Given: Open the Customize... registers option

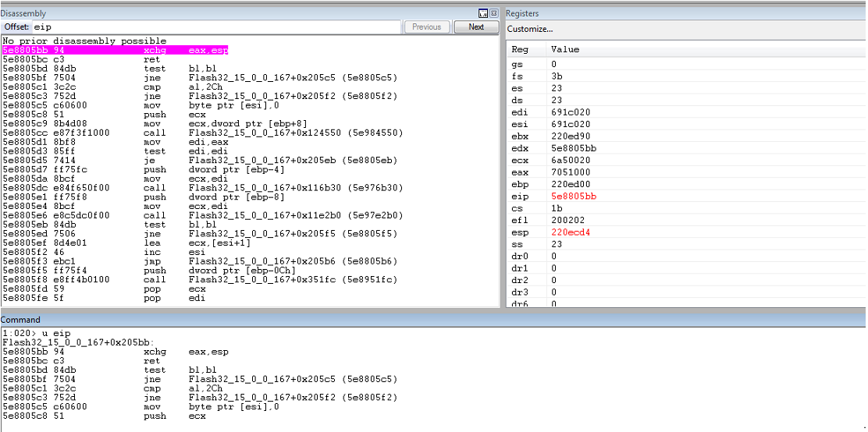Looking at the screenshot, I should click(x=530, y=29).
